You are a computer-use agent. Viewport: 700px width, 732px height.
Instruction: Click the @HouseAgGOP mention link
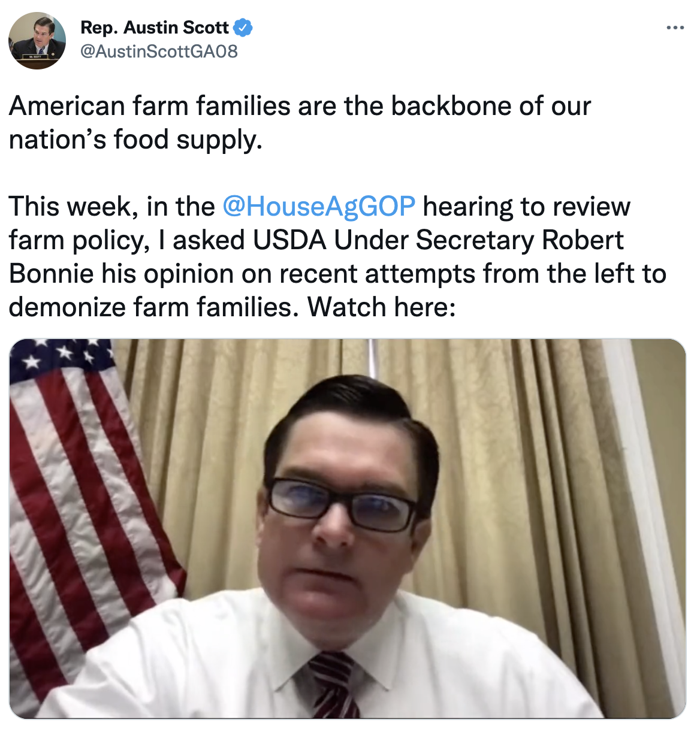coord(318,206)
